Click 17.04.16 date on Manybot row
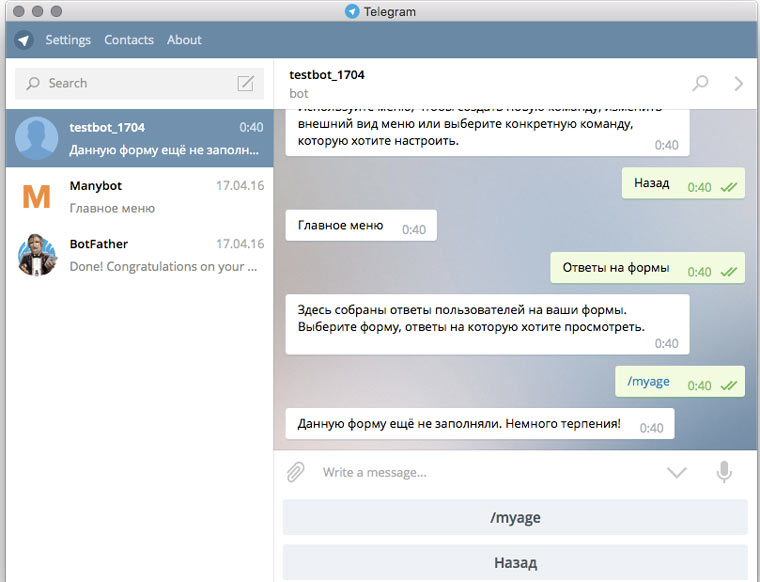The image size is (760, 582). (x=240, y=185)
